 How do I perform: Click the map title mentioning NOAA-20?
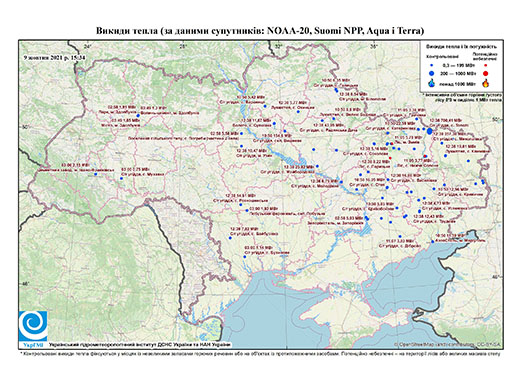(260, 31)
